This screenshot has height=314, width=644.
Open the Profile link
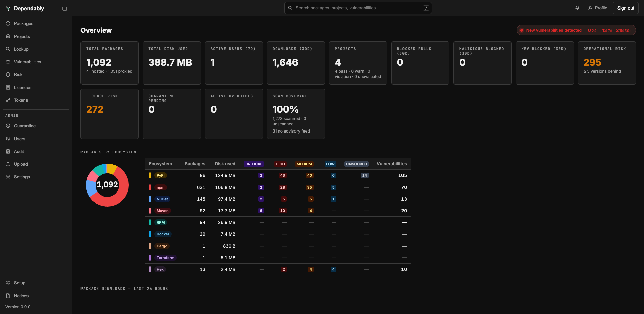coord(598,8)
